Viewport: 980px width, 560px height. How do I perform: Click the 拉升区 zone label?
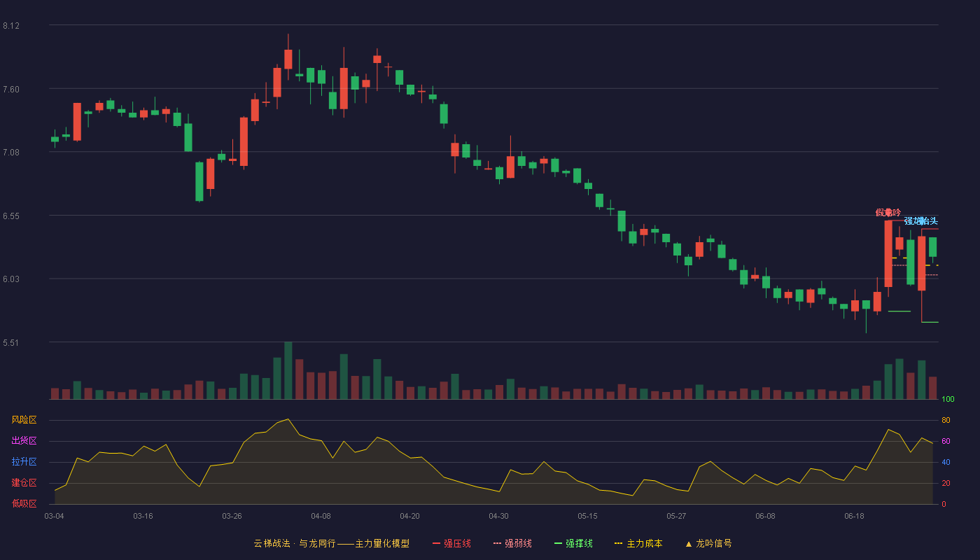(24, 462)
